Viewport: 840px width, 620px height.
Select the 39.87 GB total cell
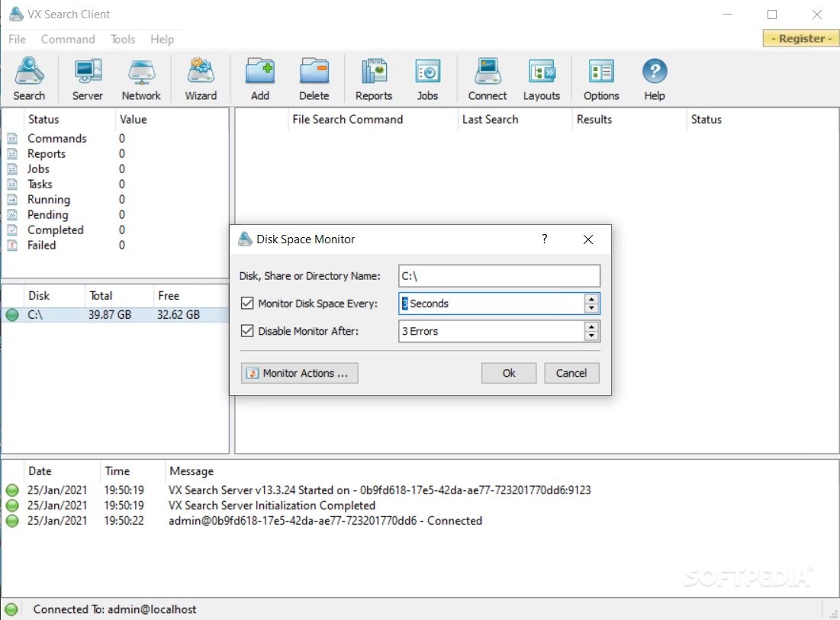pyautogui.click(x=110, y=315)
